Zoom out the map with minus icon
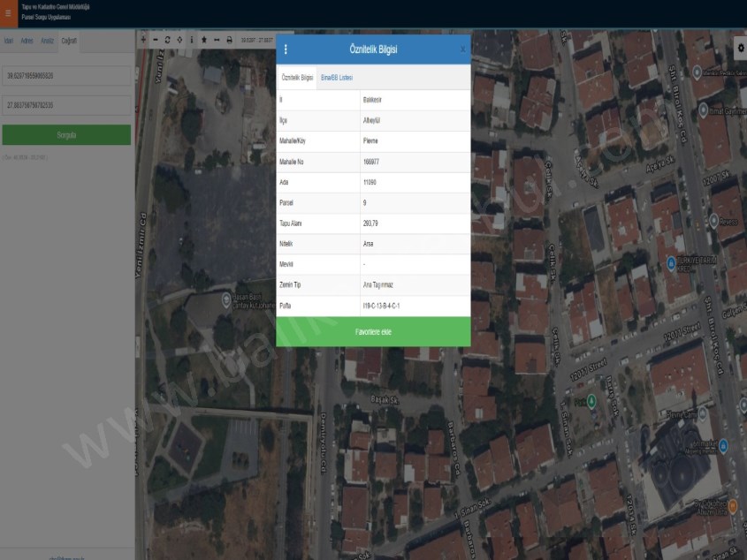 [156, 40]
